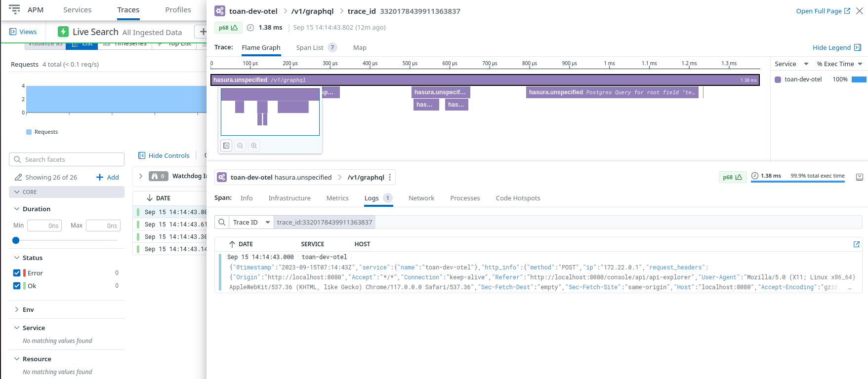Screen dimensions: 868x379
Task: Select the Postgres Query for root field span
Action: point(612,92)
